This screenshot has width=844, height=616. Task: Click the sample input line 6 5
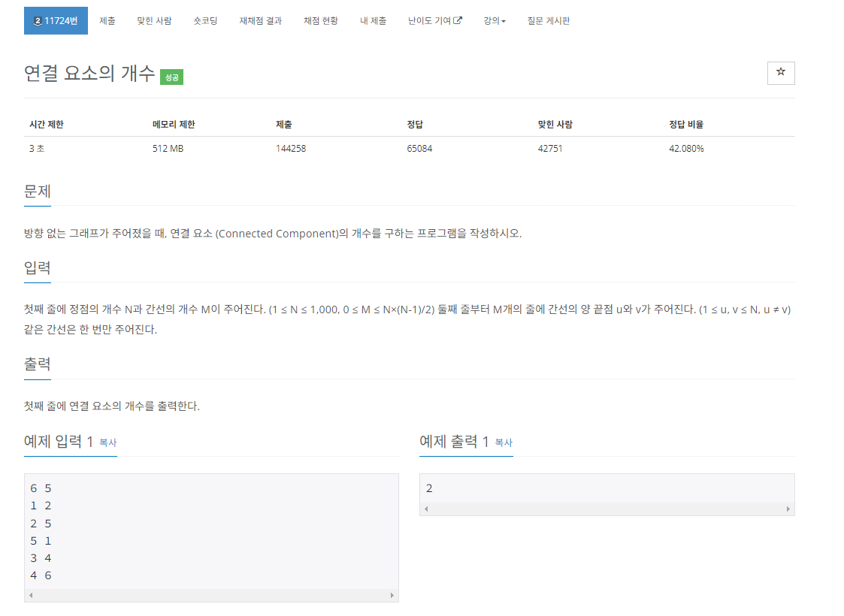pos(41,488)
